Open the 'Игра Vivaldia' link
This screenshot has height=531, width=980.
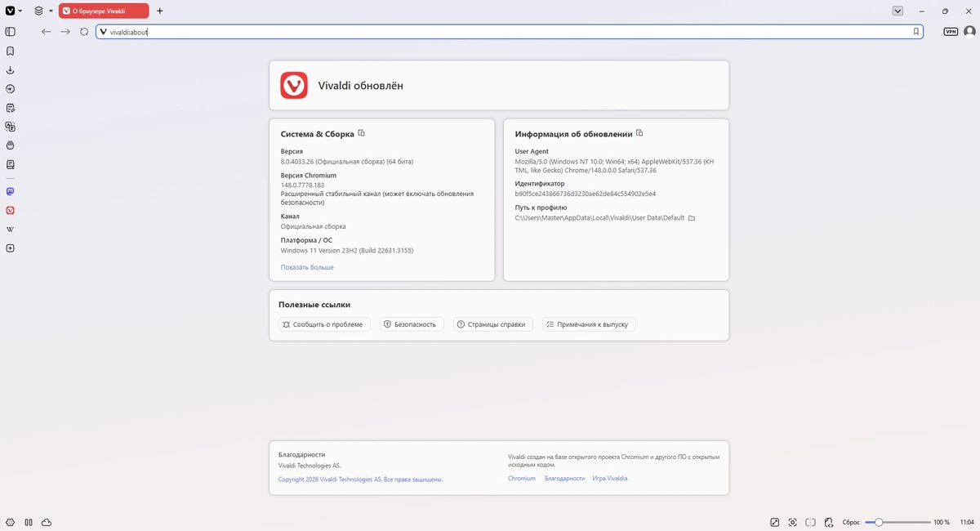tap(610, 478)
